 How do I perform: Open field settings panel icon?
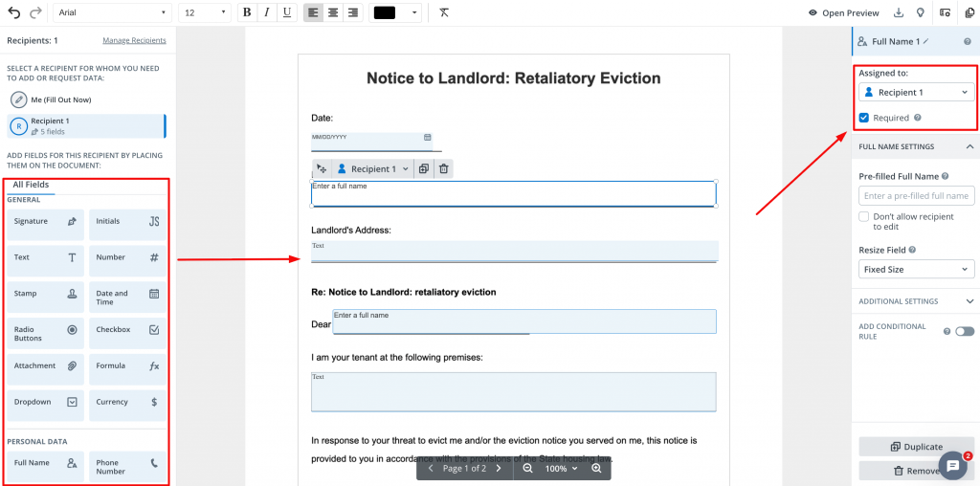click(945, 12)
